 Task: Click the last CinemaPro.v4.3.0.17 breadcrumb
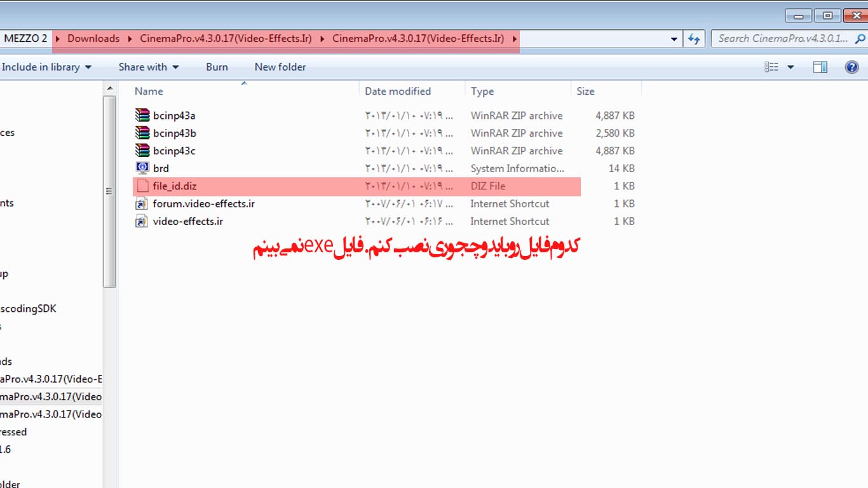(418, 38)
